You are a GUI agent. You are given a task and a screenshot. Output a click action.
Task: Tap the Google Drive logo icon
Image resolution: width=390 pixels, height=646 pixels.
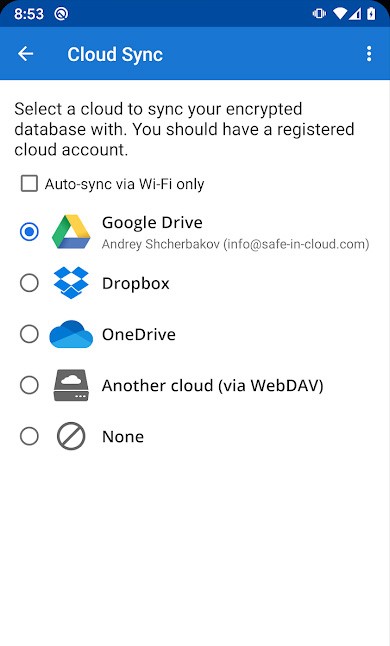(71, 232)
